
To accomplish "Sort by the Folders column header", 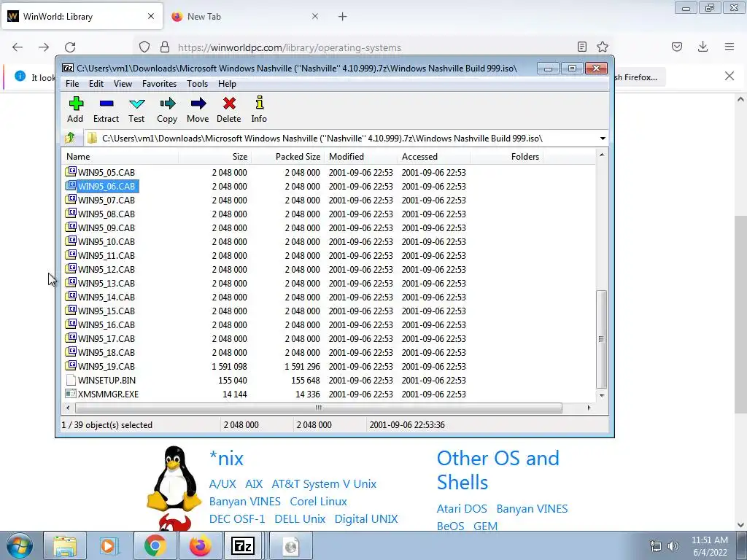I will 506,157.
